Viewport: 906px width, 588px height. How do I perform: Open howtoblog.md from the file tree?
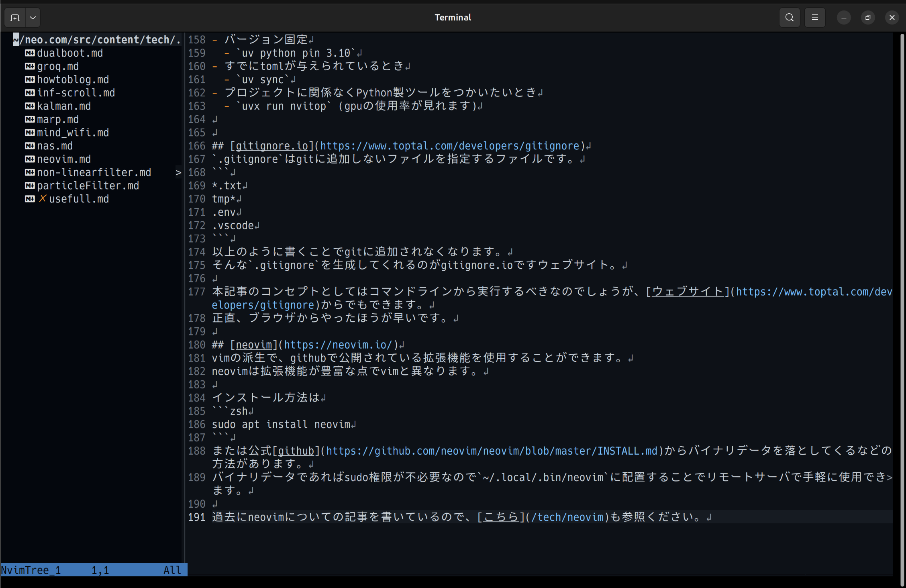tap(73, 79)
